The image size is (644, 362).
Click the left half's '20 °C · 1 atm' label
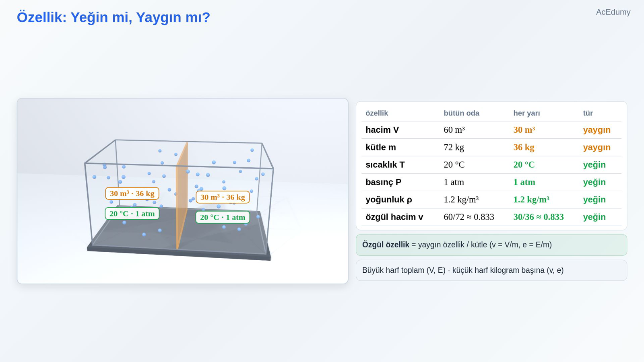tap(132, 214)
